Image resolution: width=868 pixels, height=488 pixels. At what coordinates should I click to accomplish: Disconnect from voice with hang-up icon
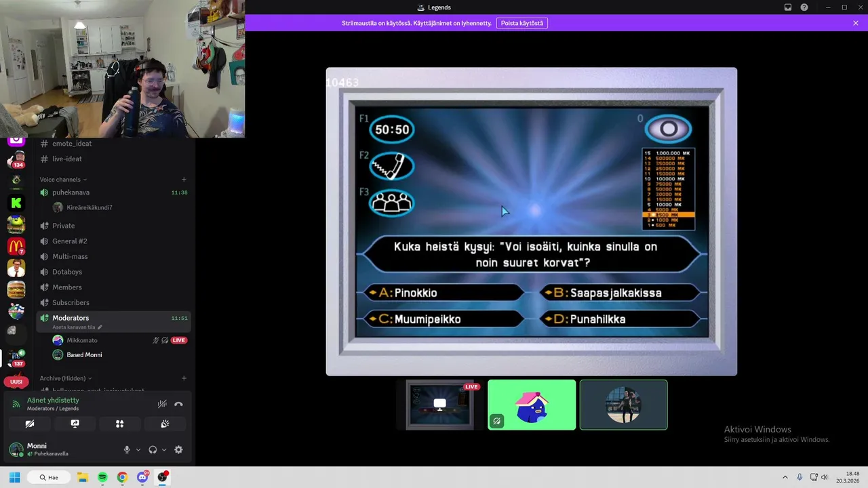click(178, 404)
